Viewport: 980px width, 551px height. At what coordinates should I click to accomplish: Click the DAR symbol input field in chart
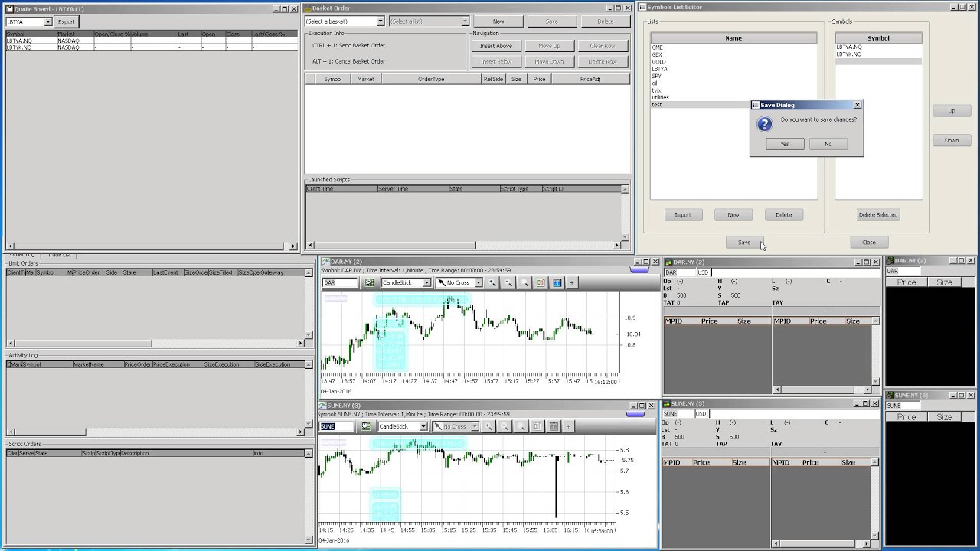pyautogui.click(x=340, y=282)
